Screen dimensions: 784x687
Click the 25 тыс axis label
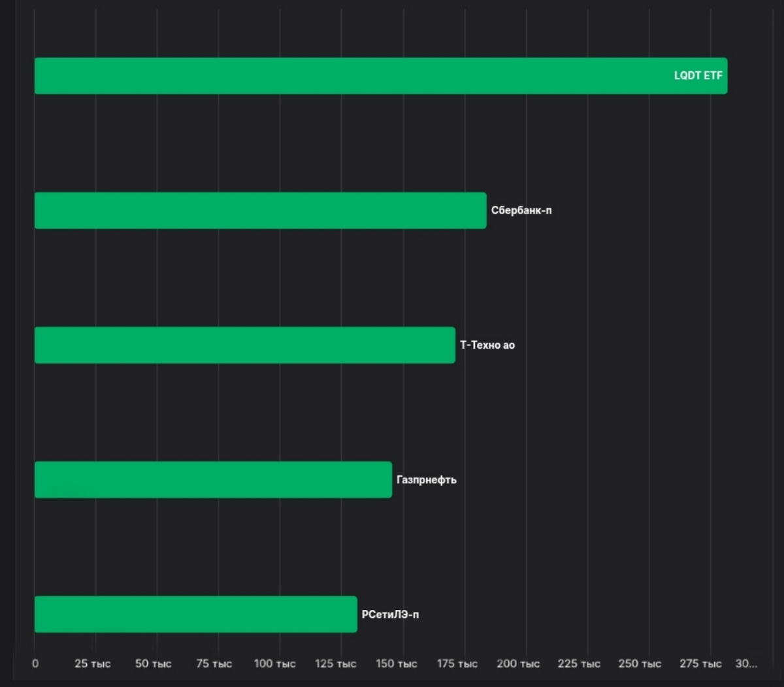click(x=93, y=663)
